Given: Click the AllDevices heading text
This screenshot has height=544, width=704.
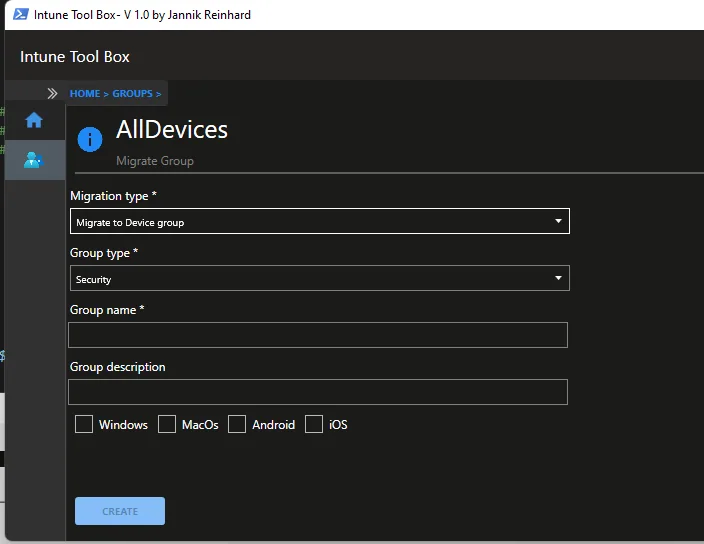Looking at the screenshot, I should tap(172, 130).
